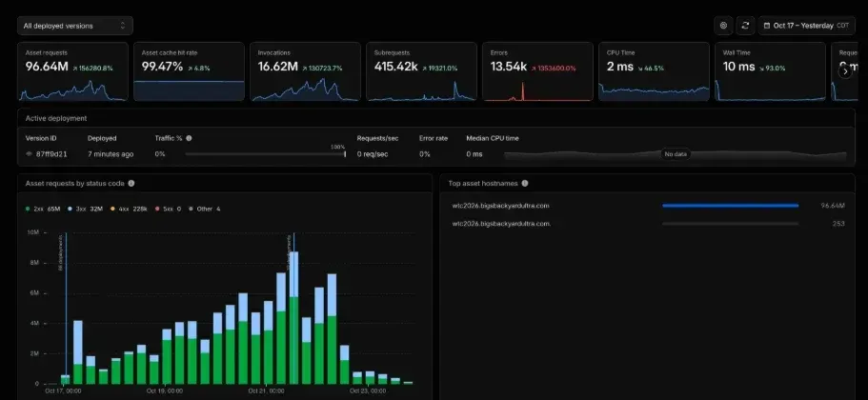Select the Errors metric card

point(537,71)
